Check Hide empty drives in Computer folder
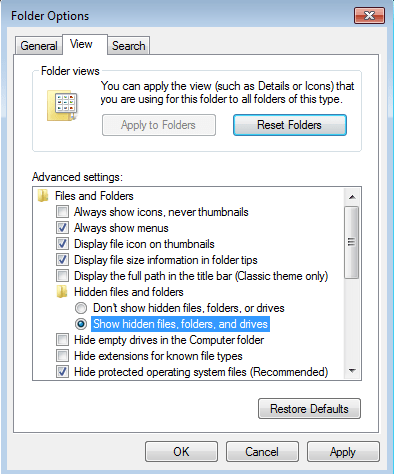Image resolution: width=394 pixels, height=474 pixels. coord(62,340)
